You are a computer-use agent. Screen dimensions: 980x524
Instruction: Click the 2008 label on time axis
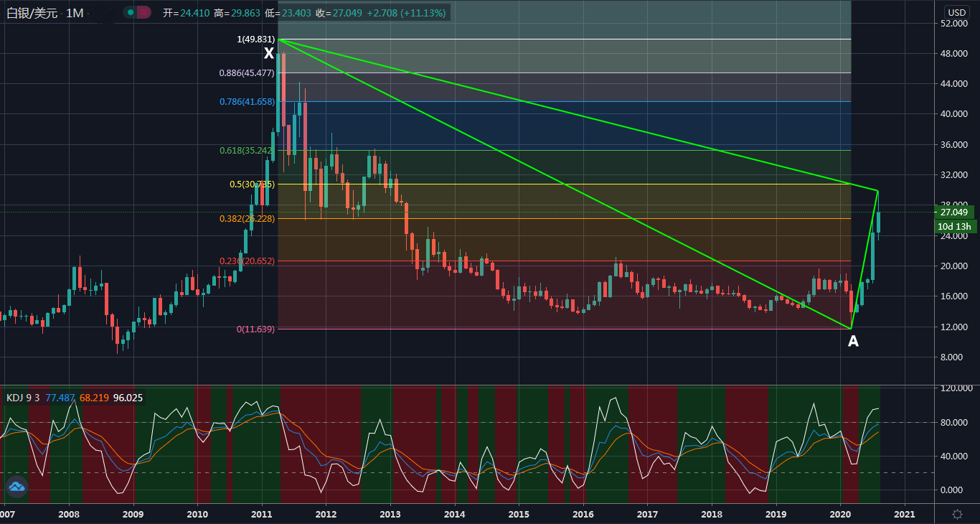click(x=68, y=514)
